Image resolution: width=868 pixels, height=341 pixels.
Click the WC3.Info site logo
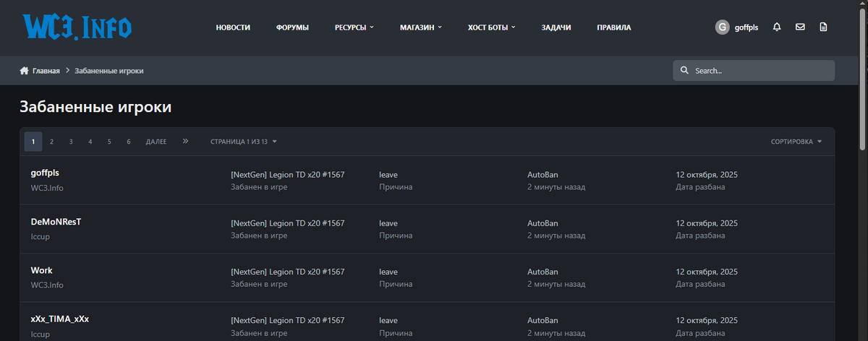point(77,27)
